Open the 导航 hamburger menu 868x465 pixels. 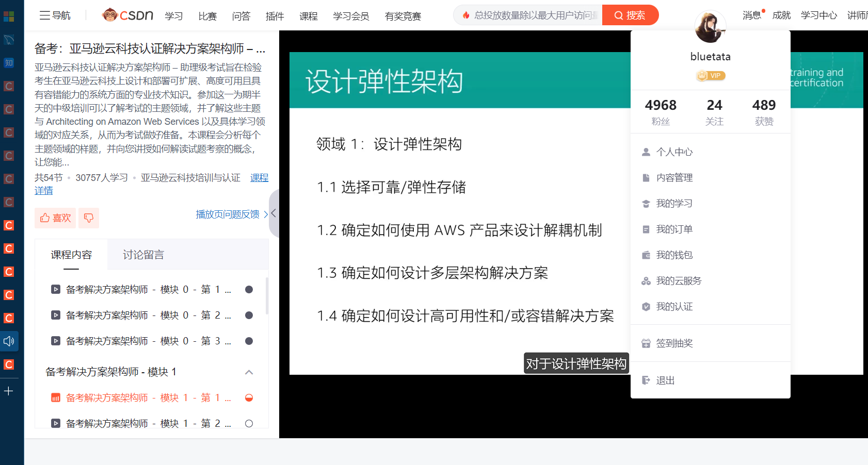click(x=55, y=15)
